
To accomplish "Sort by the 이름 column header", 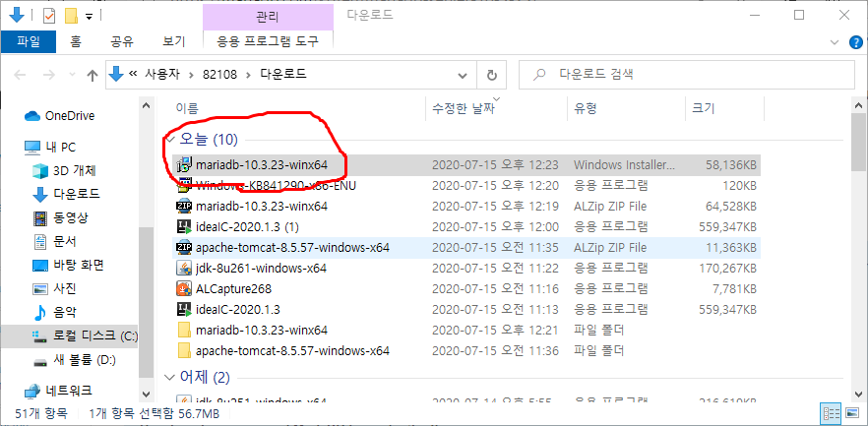I will pyautogui.click(x=187, y=108).
